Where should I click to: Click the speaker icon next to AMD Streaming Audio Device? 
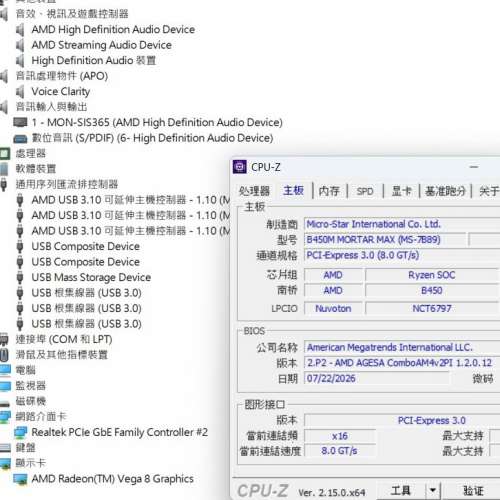20,45
